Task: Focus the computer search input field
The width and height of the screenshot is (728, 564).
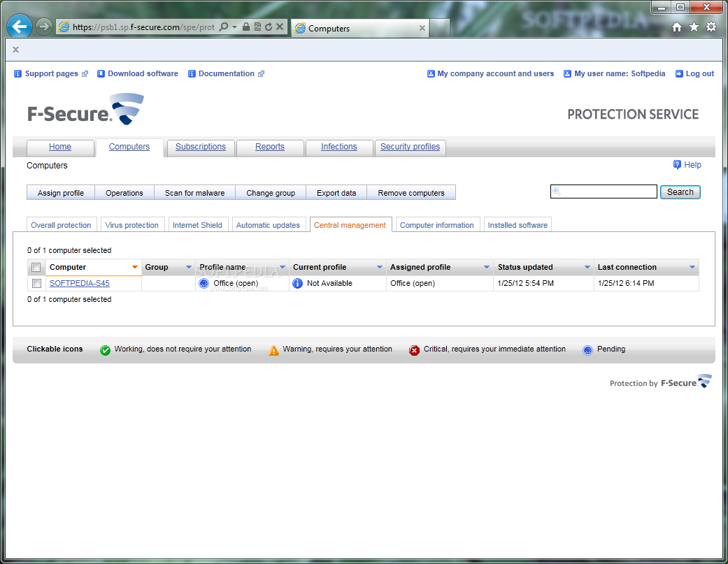Action: 604,191
